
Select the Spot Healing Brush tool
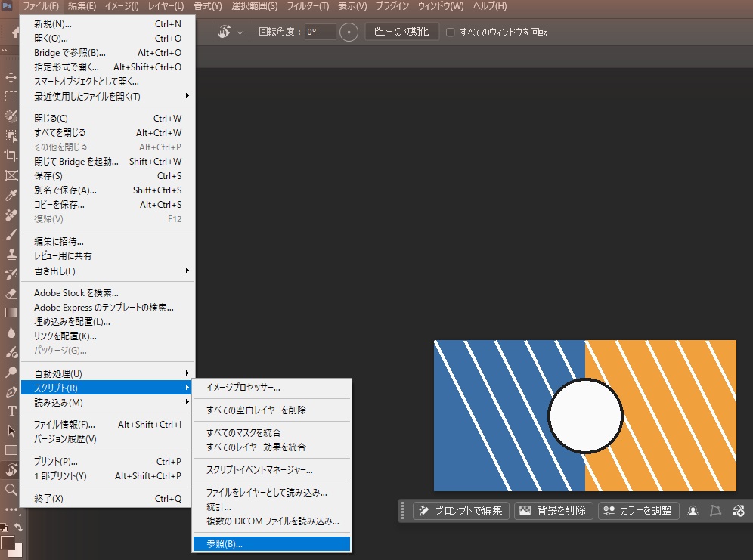tap(11, 215)
